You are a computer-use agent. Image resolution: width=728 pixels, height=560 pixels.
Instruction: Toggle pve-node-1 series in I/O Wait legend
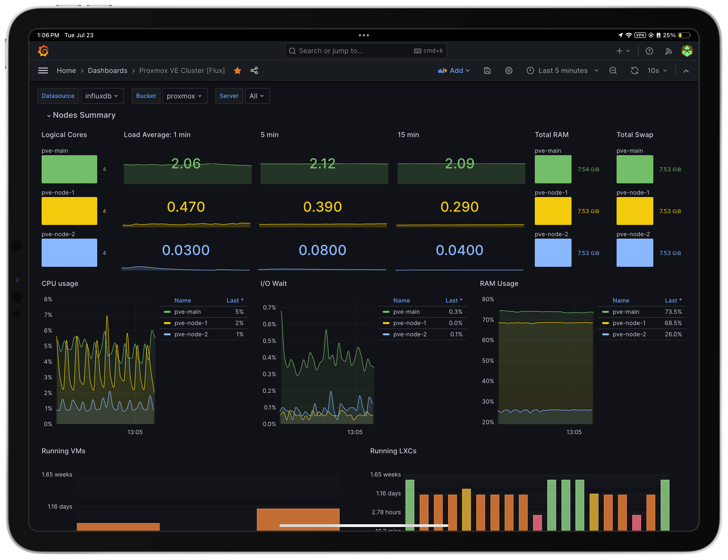coord(410,323)
